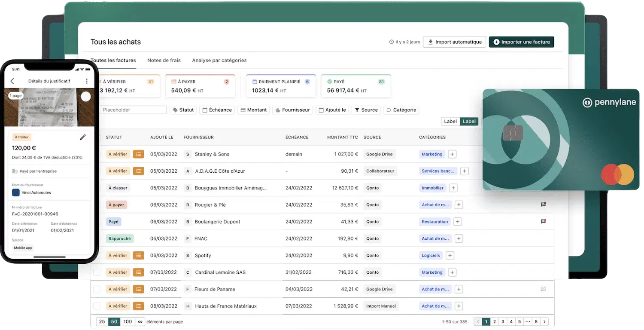This screenshot has height=330, width=644.
Task: Sort by the 'Montant TTC' column header
Action: click(x=343, y=137)
